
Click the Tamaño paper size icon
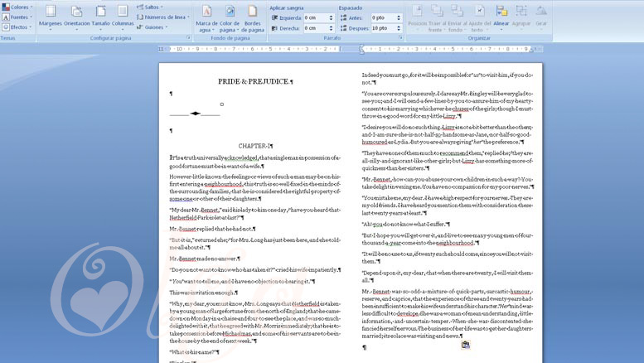click(x=100, y=12)
